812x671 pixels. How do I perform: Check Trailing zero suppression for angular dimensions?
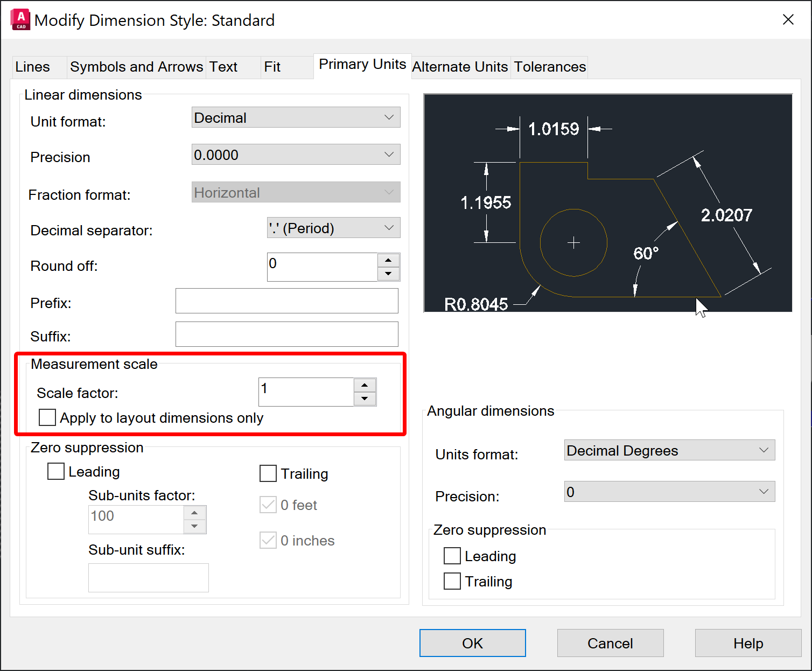click(452, 581)
